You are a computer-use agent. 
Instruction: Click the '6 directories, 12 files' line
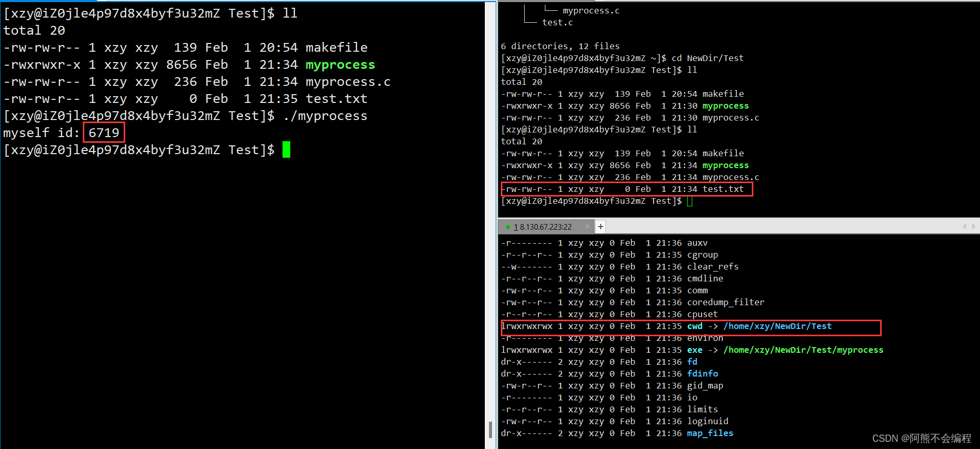pos(560,46)
